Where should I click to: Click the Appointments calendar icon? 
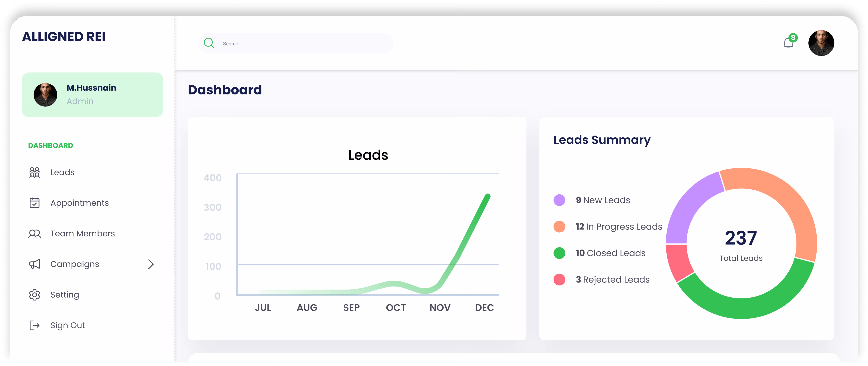tap(34, 203)
